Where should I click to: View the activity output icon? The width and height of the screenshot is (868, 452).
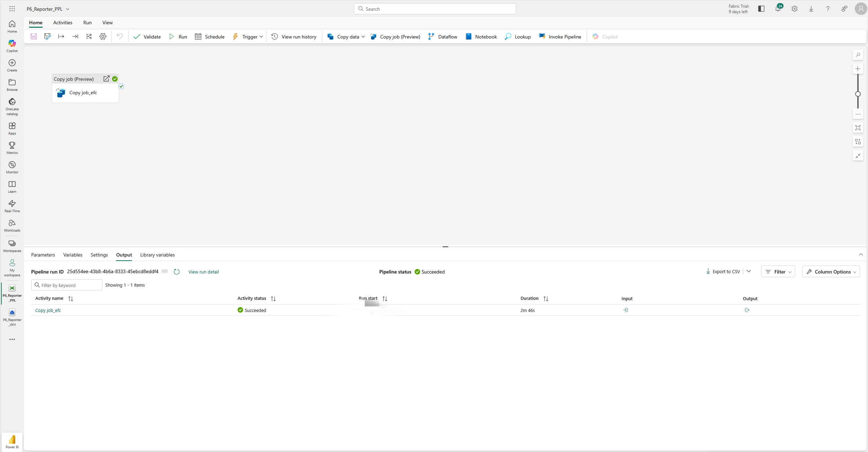click(x=747, y=310)
